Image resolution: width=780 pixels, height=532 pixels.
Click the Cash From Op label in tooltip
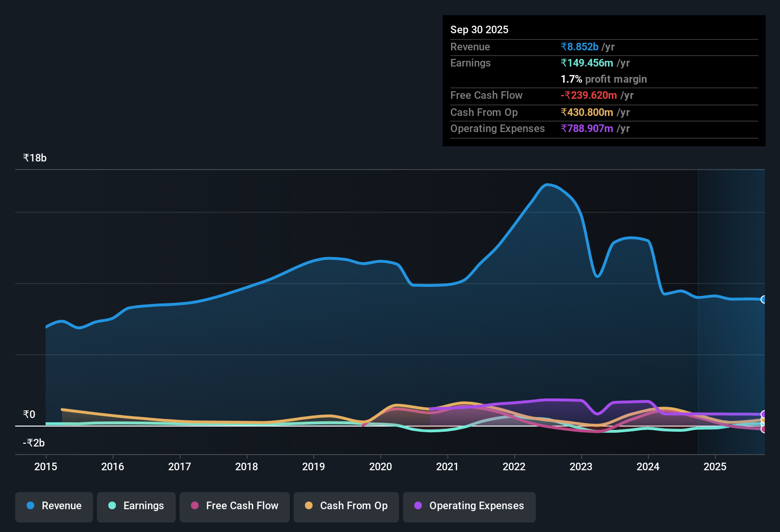[x=484, y=112]
